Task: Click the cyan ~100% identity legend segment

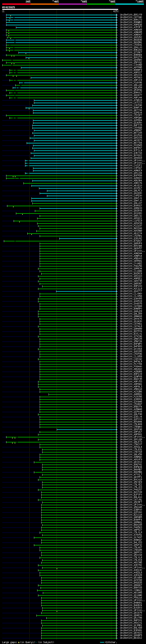Action: tap(130, 4)
